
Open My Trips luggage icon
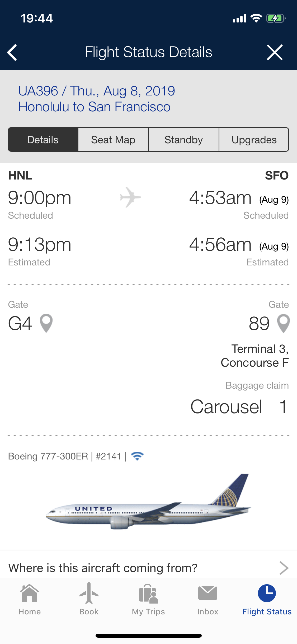[148, 594]
